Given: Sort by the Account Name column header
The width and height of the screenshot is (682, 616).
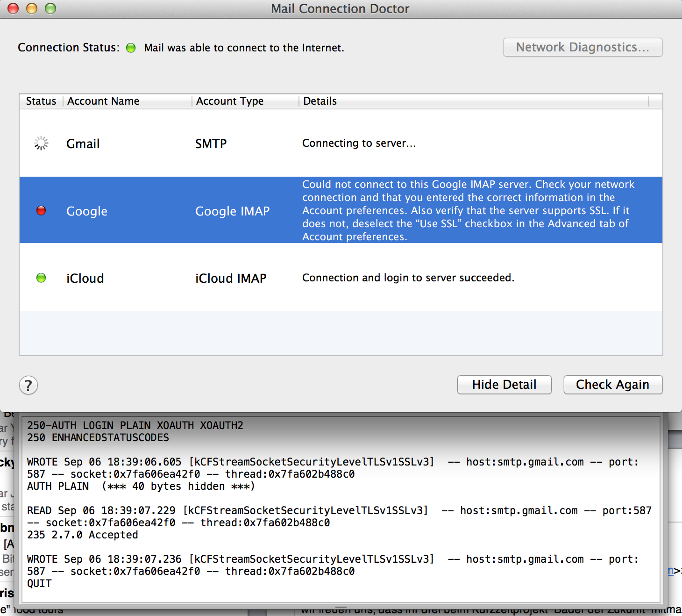Looking at the screenshot, I should pyautogui.click(x=127, y=101).
